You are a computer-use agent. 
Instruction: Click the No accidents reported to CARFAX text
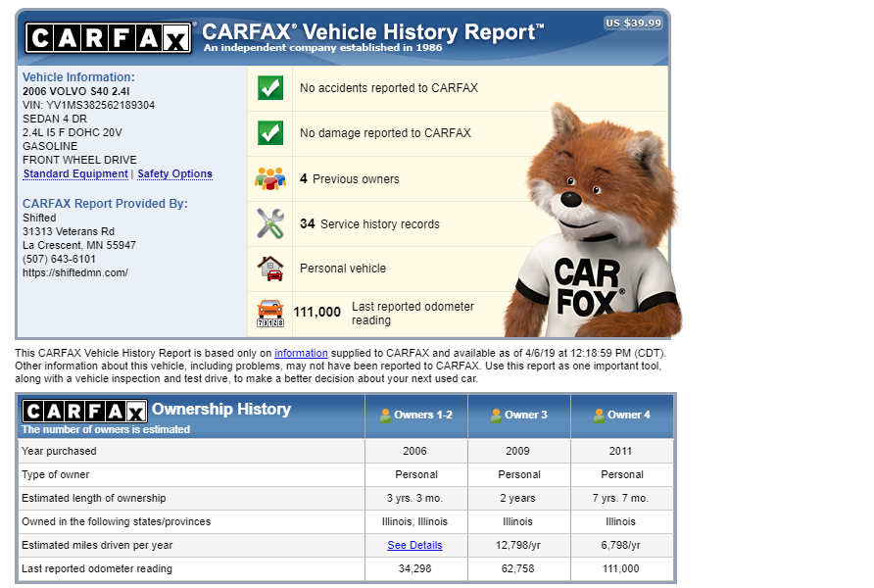389,88
